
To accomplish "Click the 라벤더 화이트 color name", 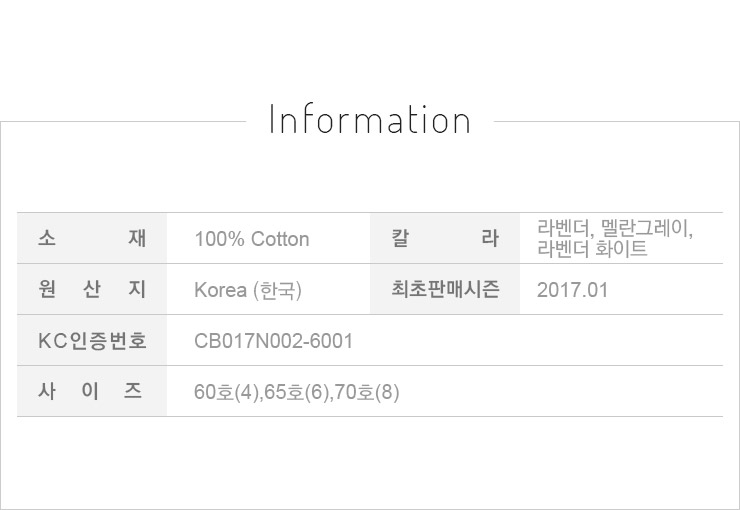I will [x=592, y=249].
